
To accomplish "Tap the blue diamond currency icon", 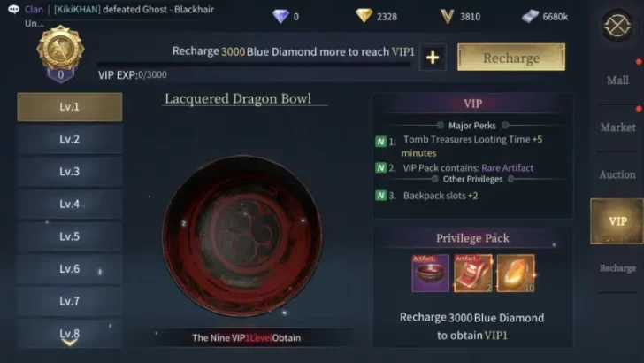I will 281,17.
